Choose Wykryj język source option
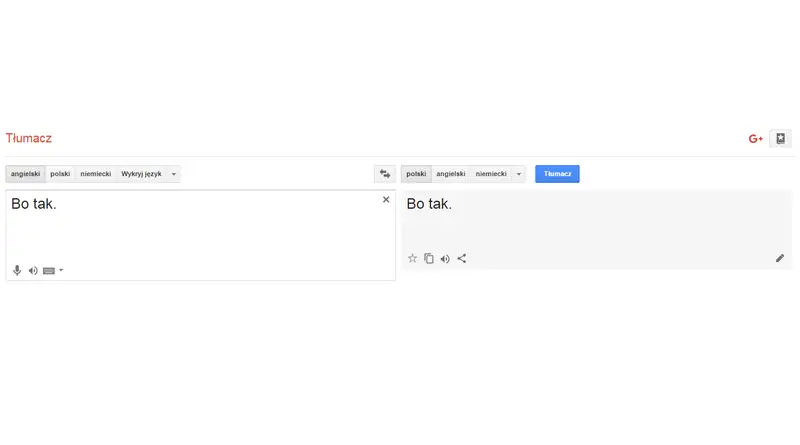The height and width of the screenshot is (445, 800). tap(141, 174)
